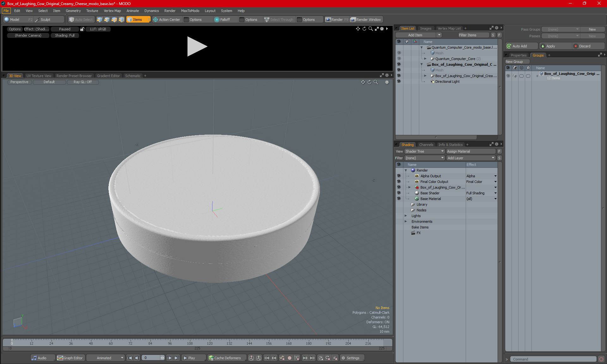Screen dimensions: 607x364
Task: Open Action Center tool
Action: click(x=167, y=20)
